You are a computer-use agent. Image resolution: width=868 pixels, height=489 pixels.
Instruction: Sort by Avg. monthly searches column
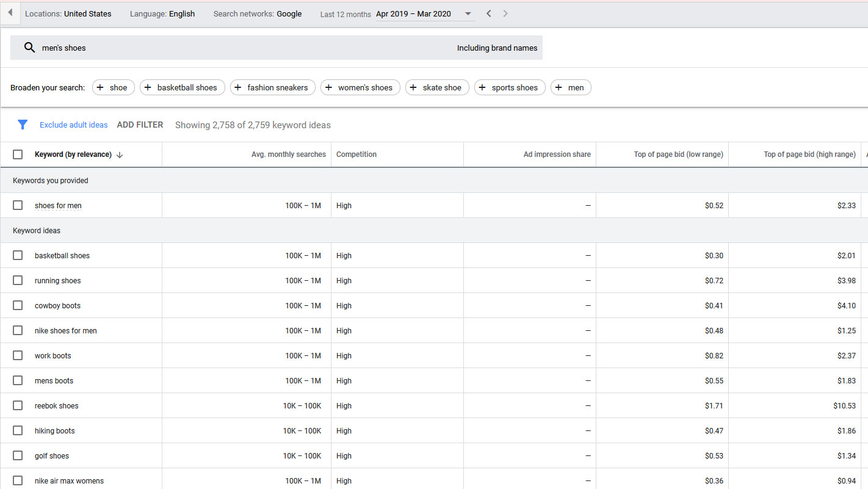coord(289,154)
